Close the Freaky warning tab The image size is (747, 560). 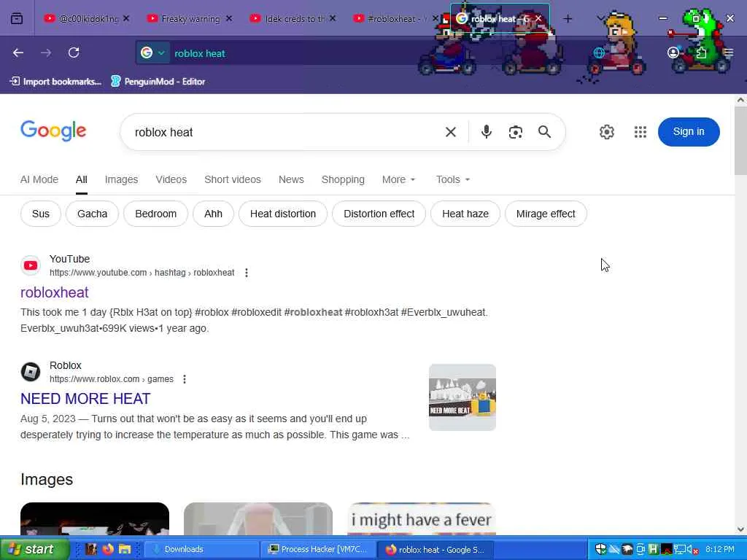[229, 18]
